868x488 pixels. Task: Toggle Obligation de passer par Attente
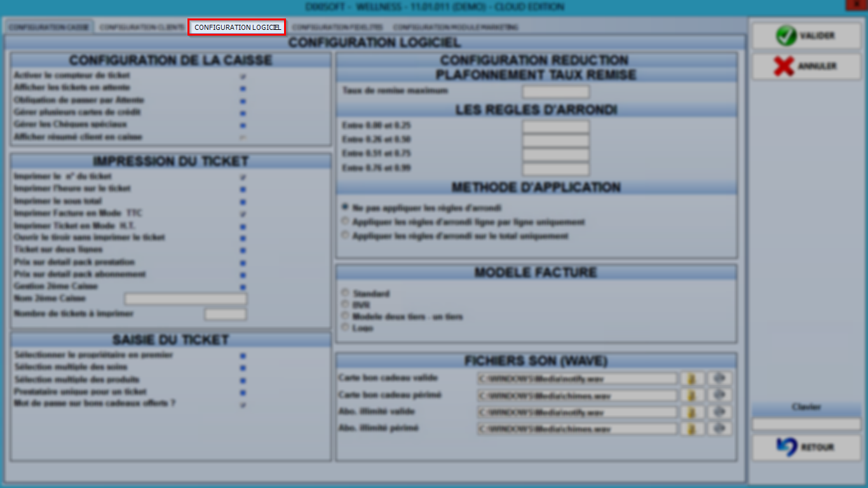click(x=243, y=101)
